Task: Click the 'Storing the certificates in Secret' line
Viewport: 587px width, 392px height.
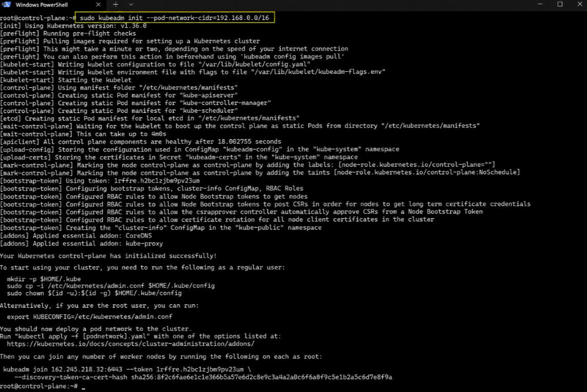Action: 179,158
